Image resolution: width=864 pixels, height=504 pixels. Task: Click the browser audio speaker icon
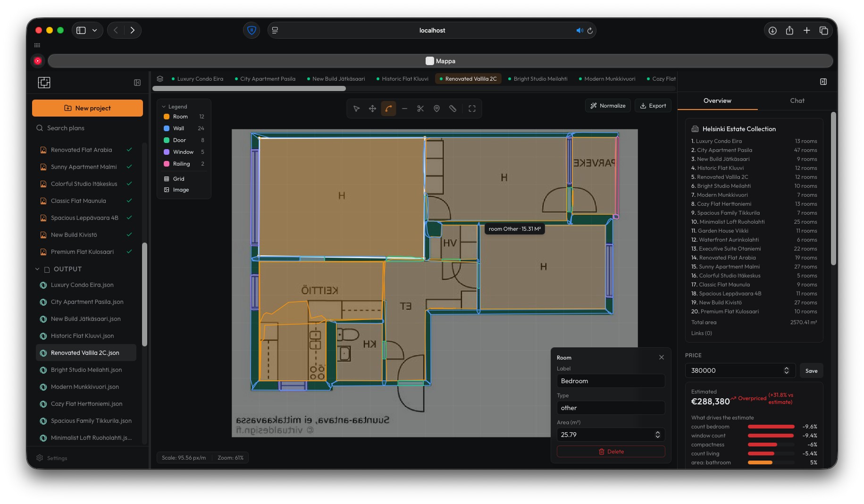coord(579,31)
